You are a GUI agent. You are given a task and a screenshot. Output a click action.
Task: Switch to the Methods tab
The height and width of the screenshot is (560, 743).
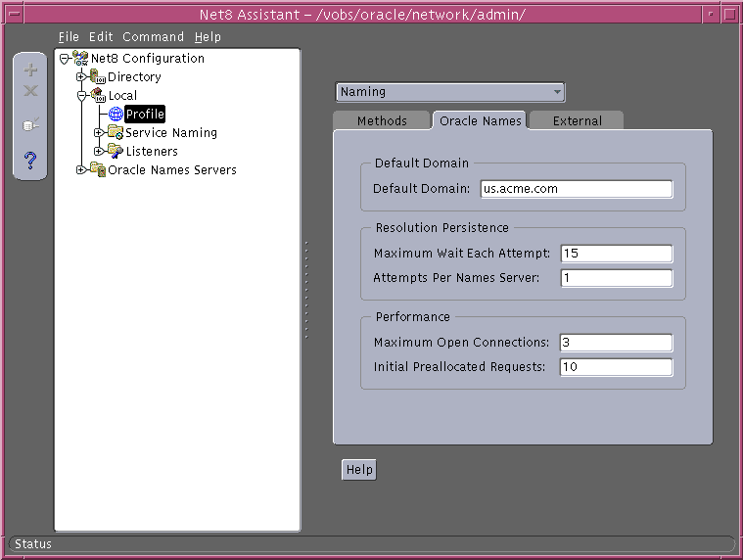pyautogui.click(x=382, y=120)
